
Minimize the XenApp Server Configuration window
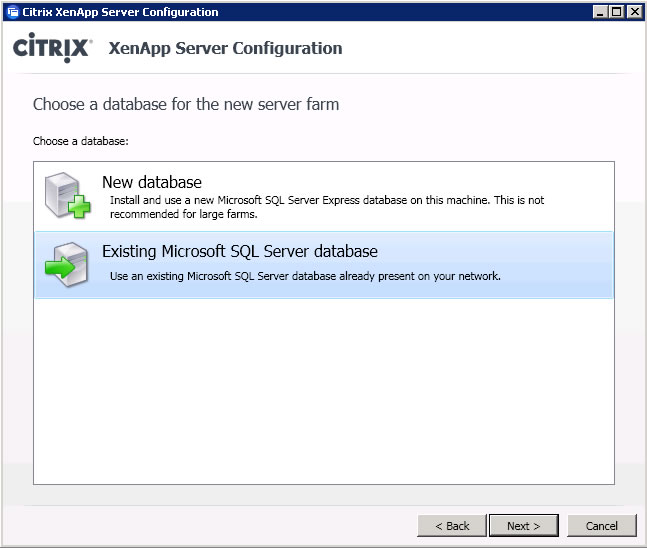click(600, 12)
